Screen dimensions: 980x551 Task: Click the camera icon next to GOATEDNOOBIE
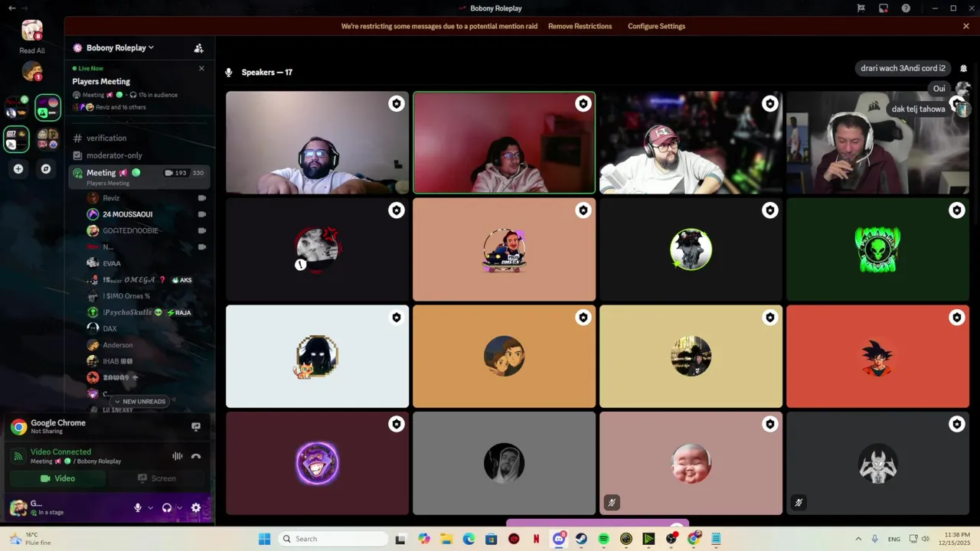pos(202,230)
